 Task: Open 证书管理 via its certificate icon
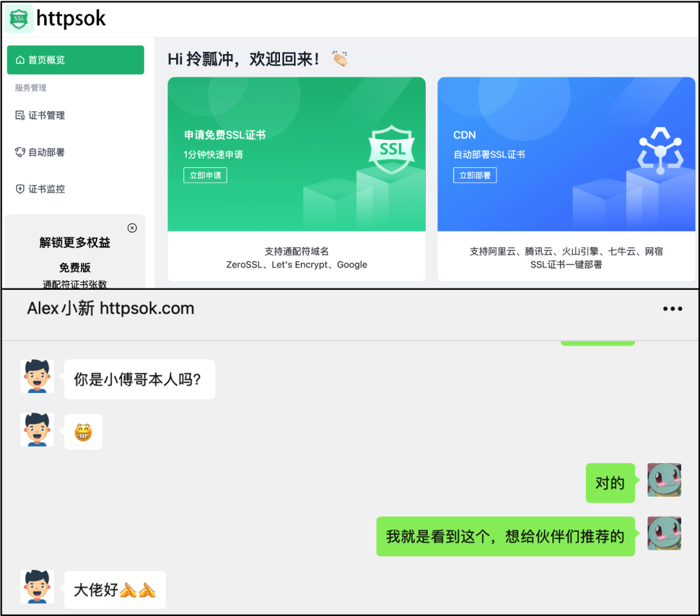pyautogui.click(x=19, y=115)
